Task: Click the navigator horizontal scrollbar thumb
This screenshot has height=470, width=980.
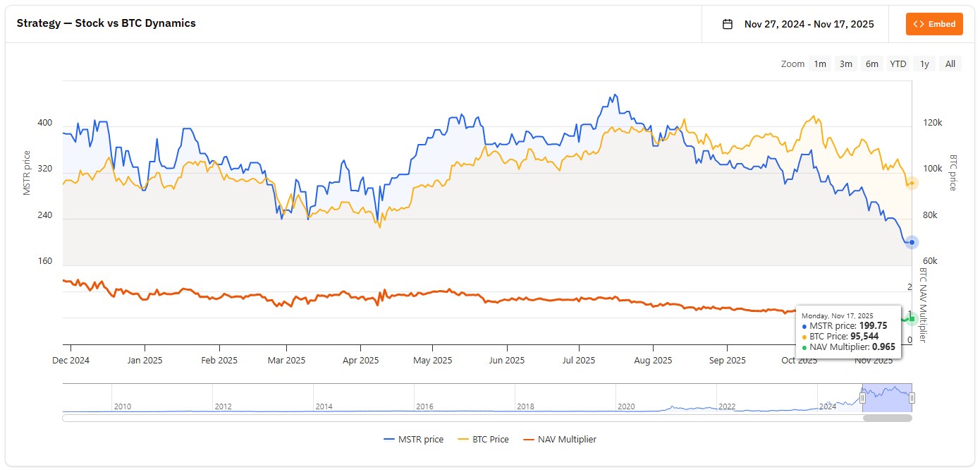Action: (887, 418)
